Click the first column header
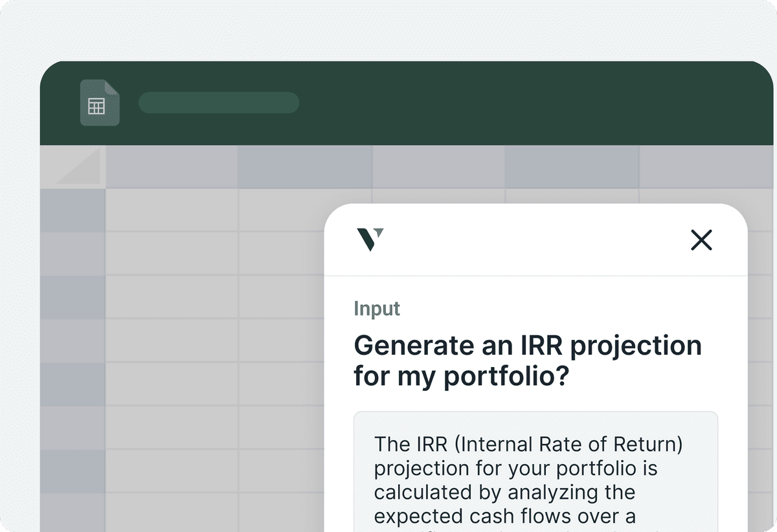Screen dimensions: 777x532 pyautogui.click(x=172, y=166)
